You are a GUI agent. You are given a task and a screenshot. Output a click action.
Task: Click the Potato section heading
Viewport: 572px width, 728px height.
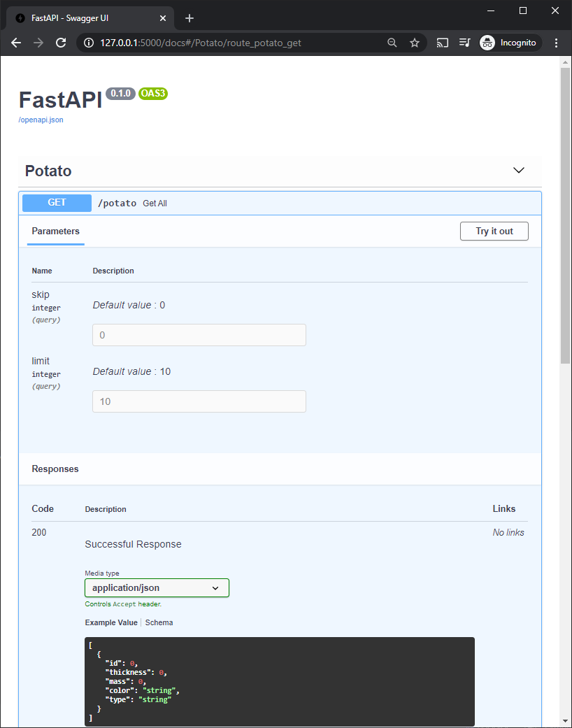coord(48,171)
